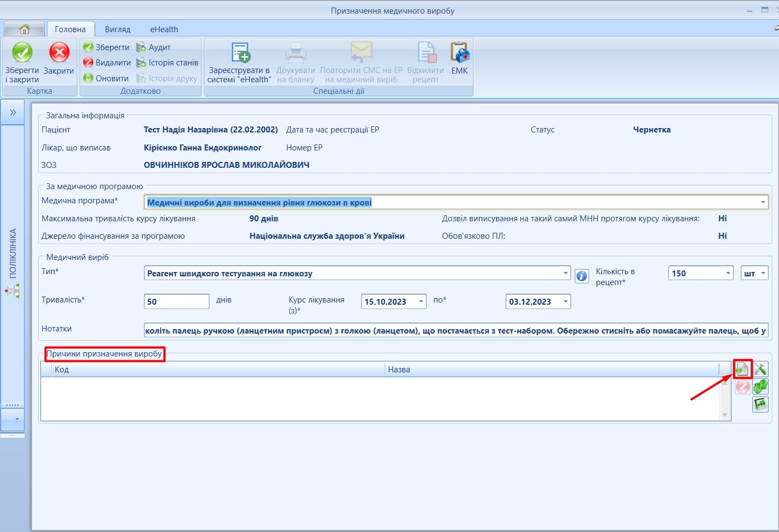Click 'Зареєструвати в системі eHealth' icon
This screenshot has height=532, width=779.
click(240, 53)
